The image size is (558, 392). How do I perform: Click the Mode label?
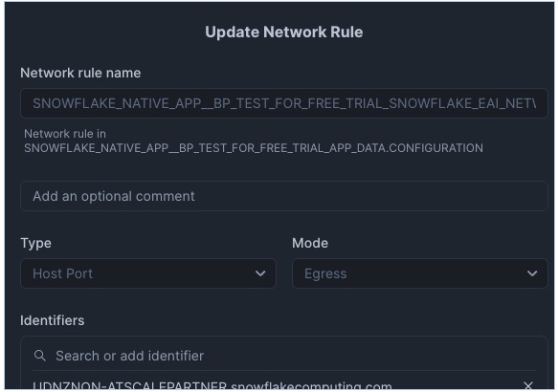[x=310, y=243]
